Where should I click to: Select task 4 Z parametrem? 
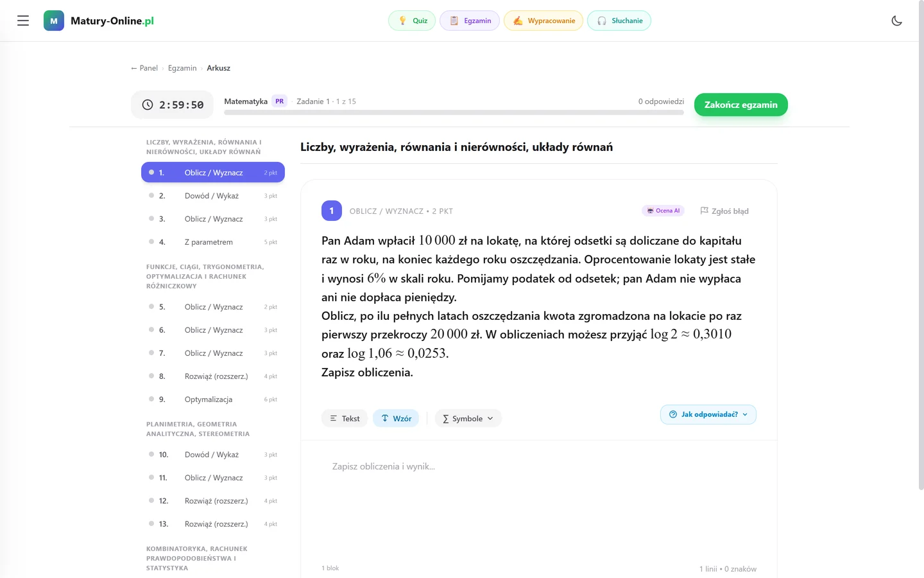[213, 242]
